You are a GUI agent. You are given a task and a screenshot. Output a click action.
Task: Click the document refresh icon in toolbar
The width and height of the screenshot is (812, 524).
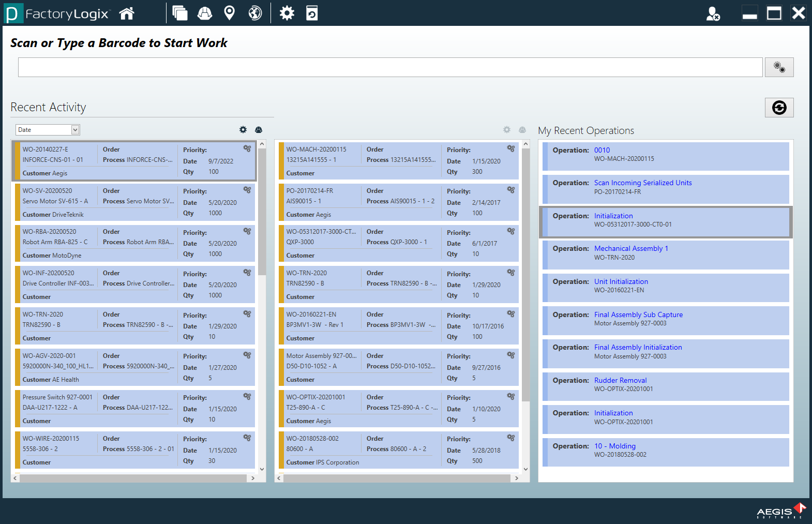tap(312, 13)
